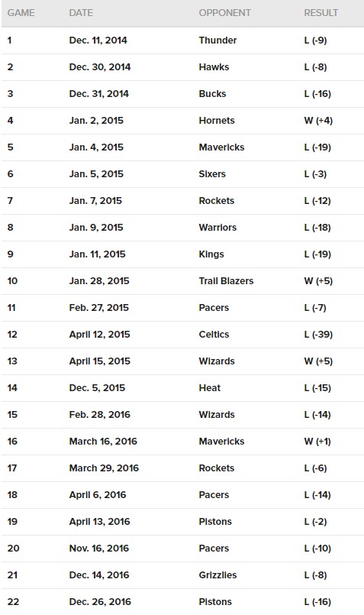Select the April 15, 2015 date cell
This screenshot has height=615, width=364.
tap(99, 361)
